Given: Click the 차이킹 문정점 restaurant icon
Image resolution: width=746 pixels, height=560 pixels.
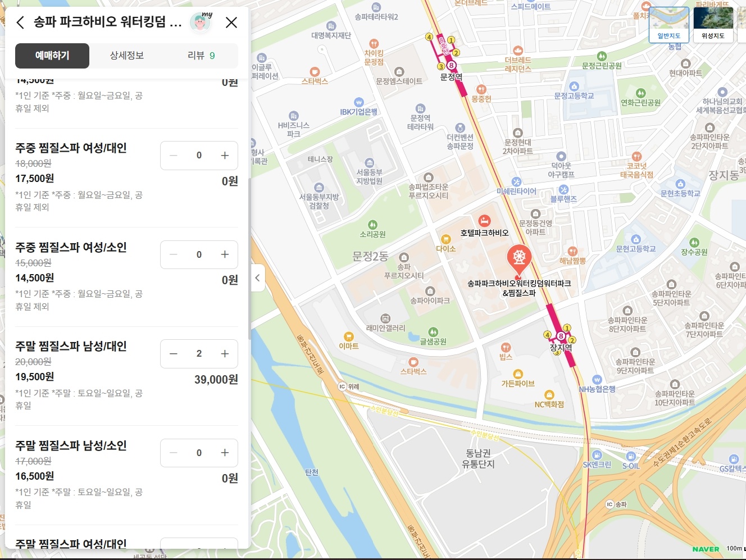Looking at the screenshot, I should coord(374,44).
